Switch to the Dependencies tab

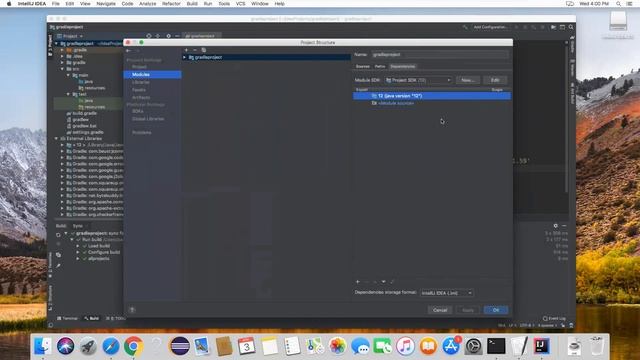[402, 67]
